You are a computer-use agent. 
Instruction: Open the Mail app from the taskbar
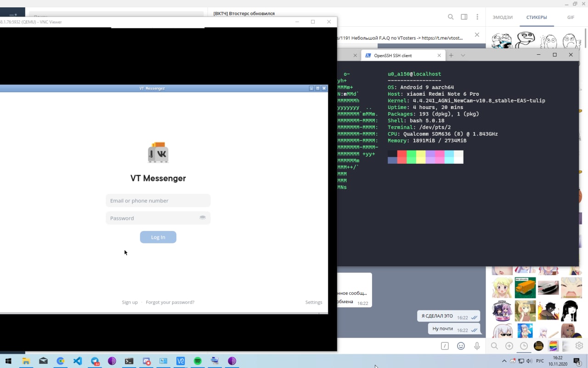pos(43,361)
